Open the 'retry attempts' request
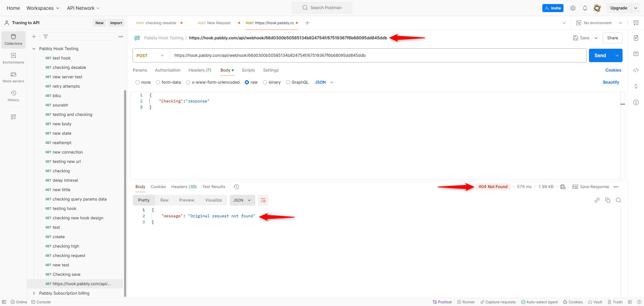Viewport: 644px width, 306px height. coord(66,86)
